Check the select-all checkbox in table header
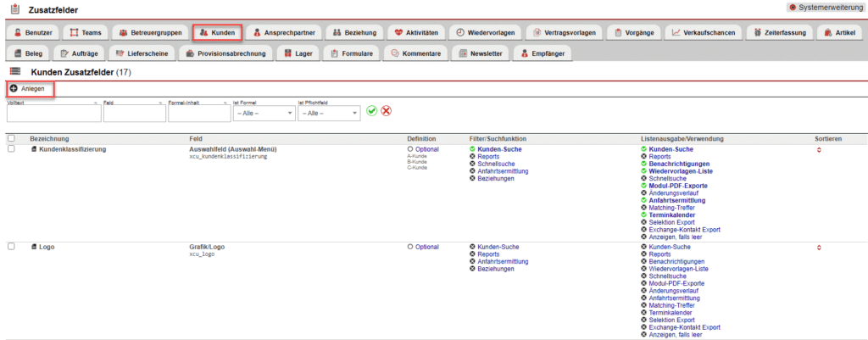 (11, 138)
